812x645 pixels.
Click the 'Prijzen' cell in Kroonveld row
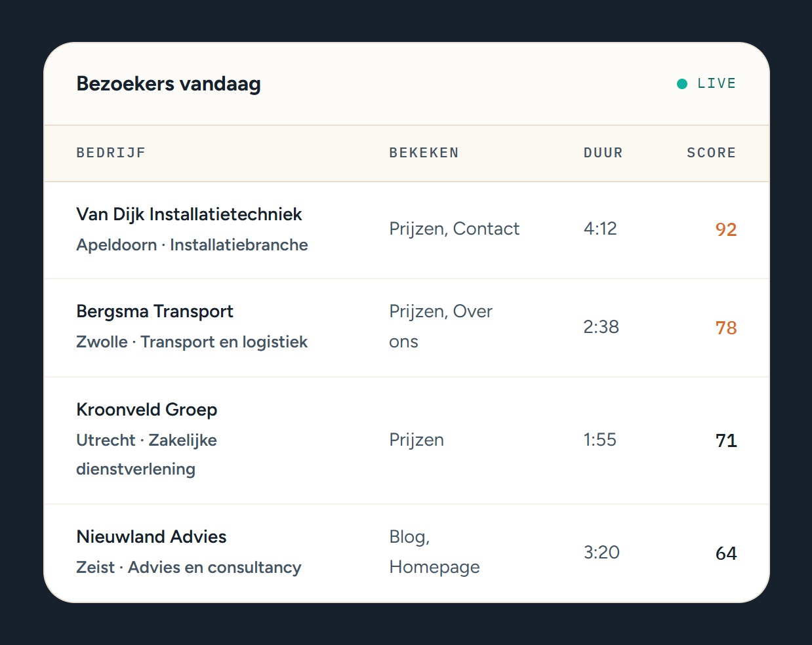click(x=416, y=440)
